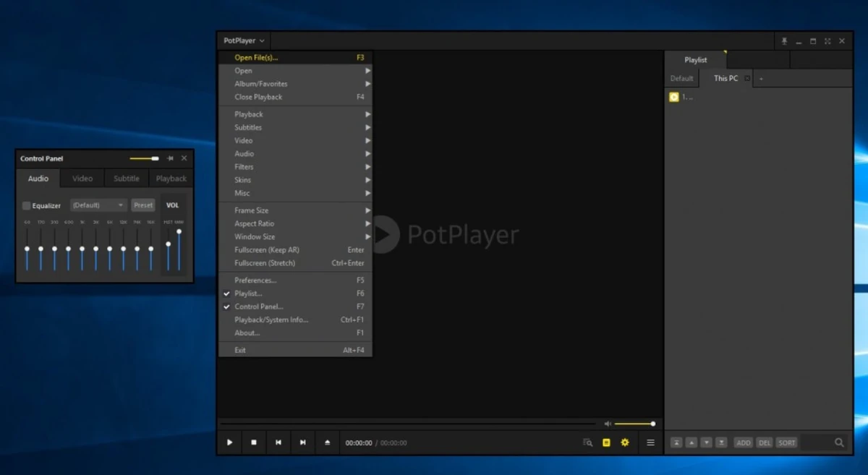Select the This PC playlist tab
This screenshot has width=868, height=475.
(x=726, y=78)
